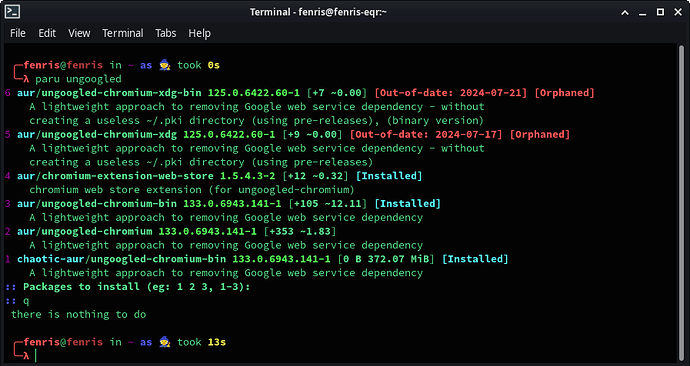
Task: Close the terminal window
Action: pyautogui.click(x=678, y=12)
